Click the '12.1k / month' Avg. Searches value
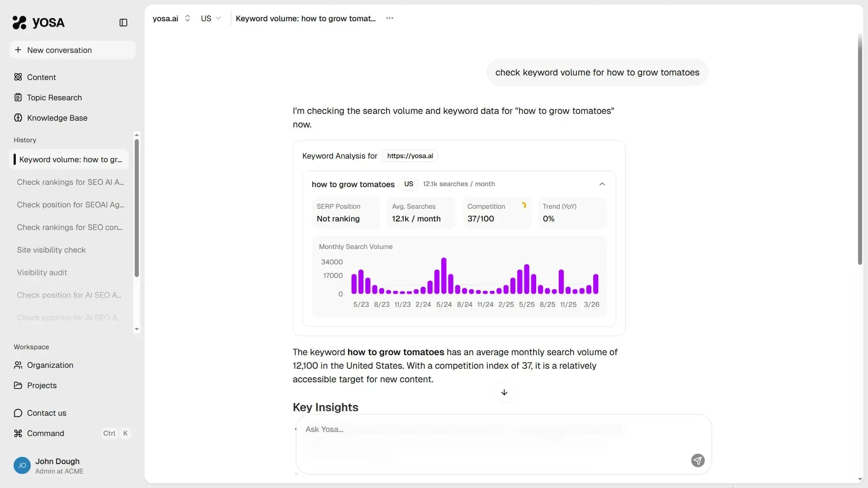 tap(416, 218)
